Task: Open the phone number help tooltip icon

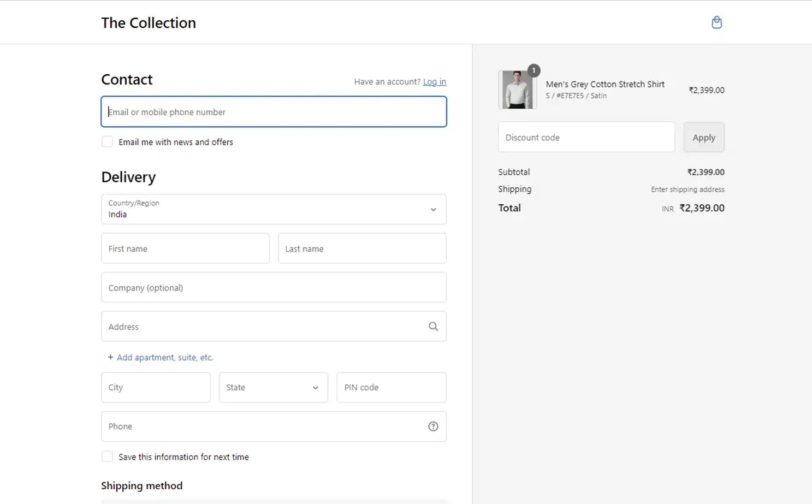Action: 433,426
